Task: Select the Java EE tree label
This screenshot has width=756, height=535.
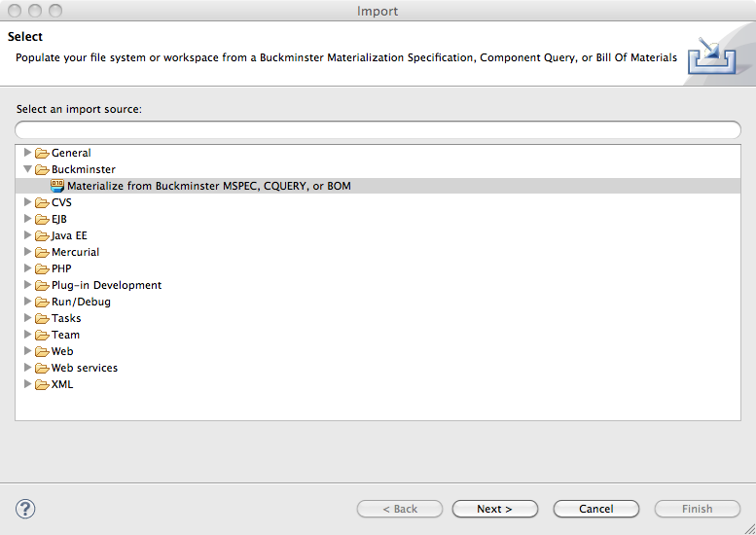Action: tap(69, 235)
